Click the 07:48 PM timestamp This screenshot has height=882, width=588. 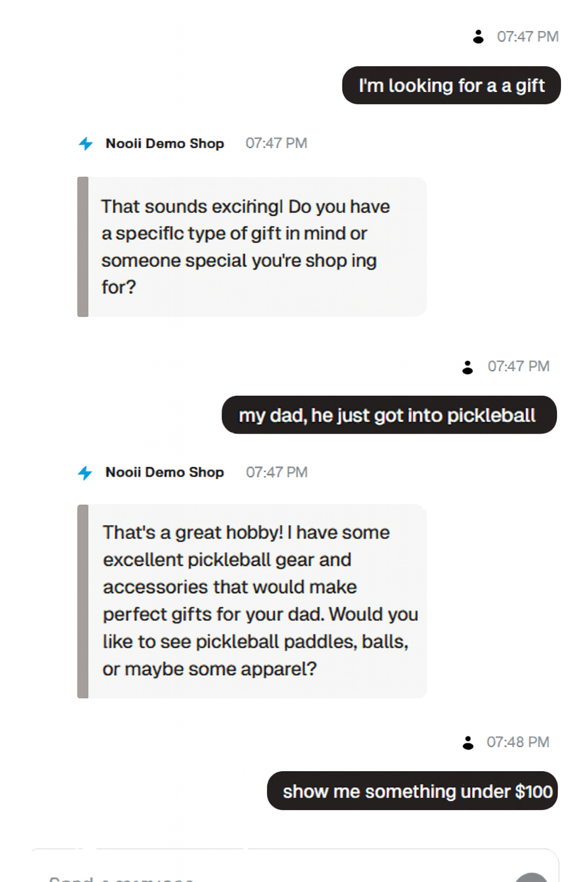[518, 742]
